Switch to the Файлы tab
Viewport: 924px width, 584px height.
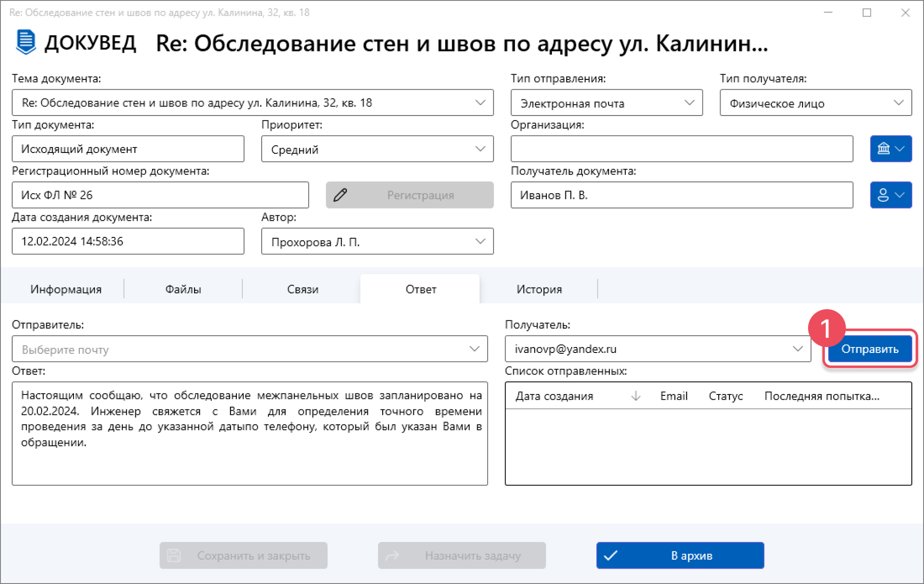pos(183,289)
